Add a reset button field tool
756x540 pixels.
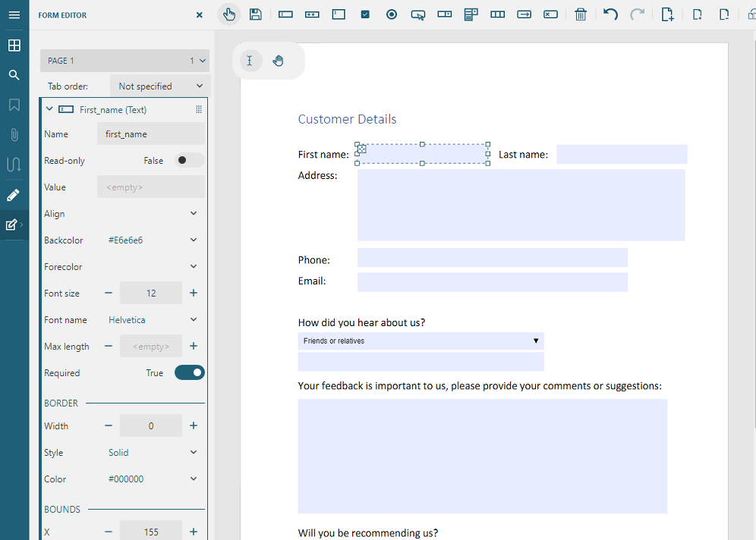(x=550, y=14)
